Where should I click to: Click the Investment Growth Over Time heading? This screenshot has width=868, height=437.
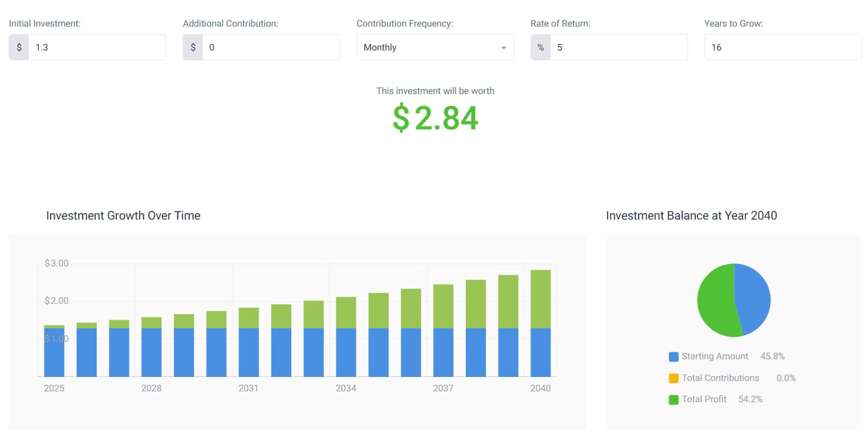(123, 216)
